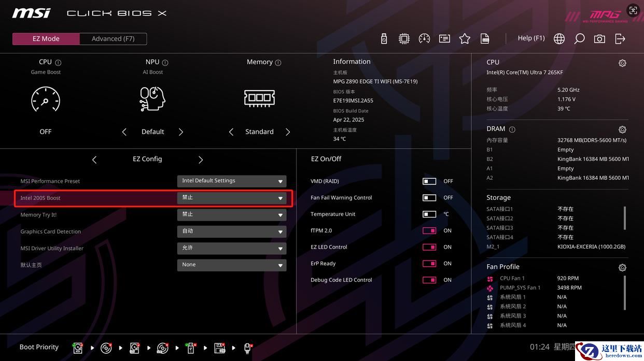Viewport: 644px width, 361px height.
Task: Take a screenshot with the camera icon
Action: click(x=599, y=39)
